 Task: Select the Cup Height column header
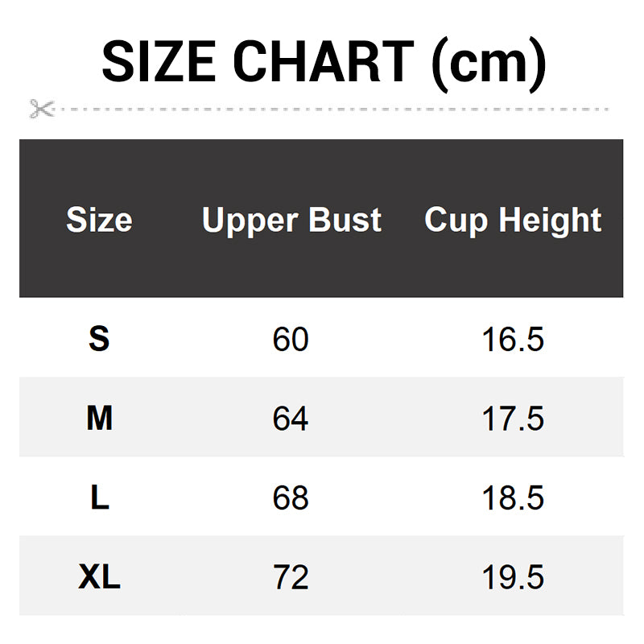click(513, 220)
